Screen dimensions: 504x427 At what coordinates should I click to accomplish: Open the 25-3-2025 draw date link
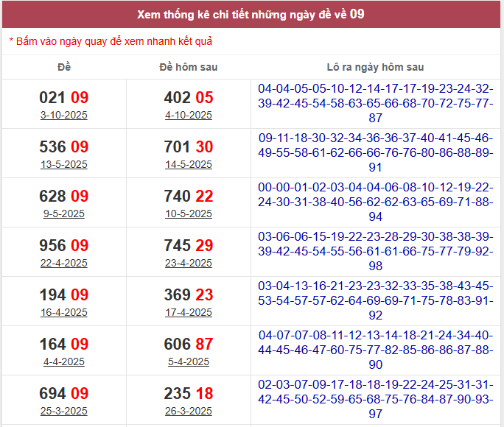[x=63, y=411]
